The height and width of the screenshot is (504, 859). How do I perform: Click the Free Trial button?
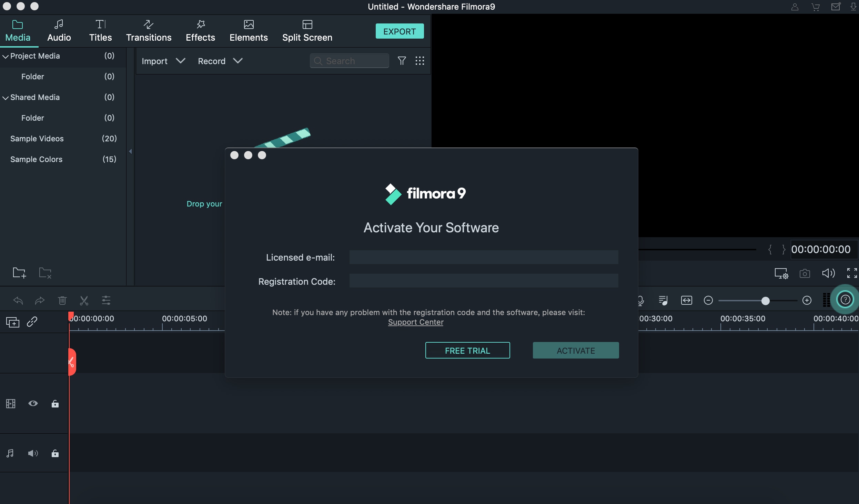[467, 350]
